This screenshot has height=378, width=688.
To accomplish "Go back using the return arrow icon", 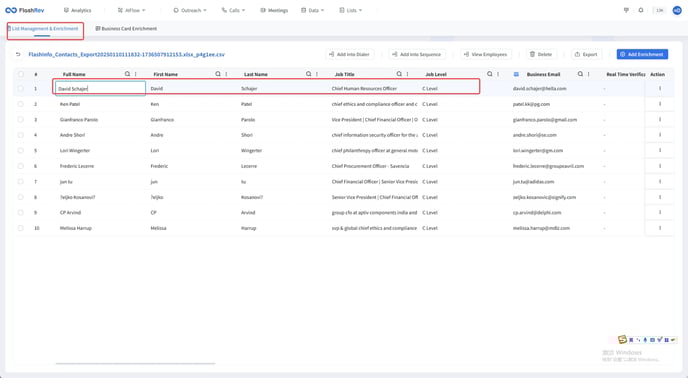I will pos(18,54).
